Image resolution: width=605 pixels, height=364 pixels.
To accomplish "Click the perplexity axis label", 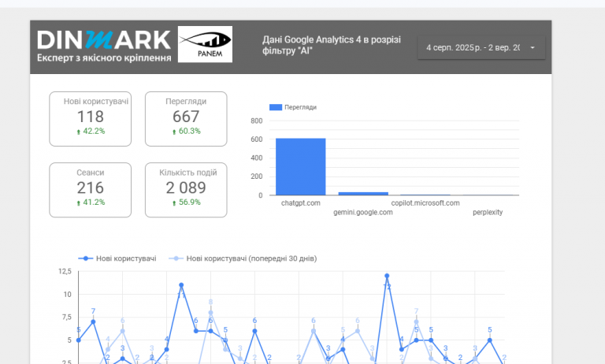I will pos(488,212).
